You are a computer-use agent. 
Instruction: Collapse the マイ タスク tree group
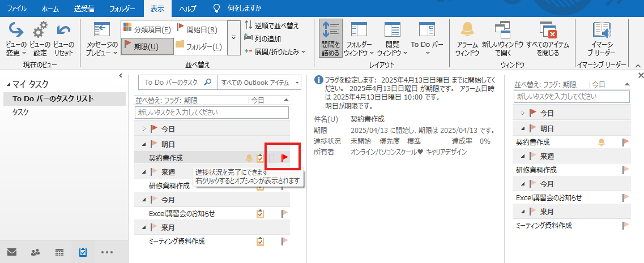pos(8,84)
